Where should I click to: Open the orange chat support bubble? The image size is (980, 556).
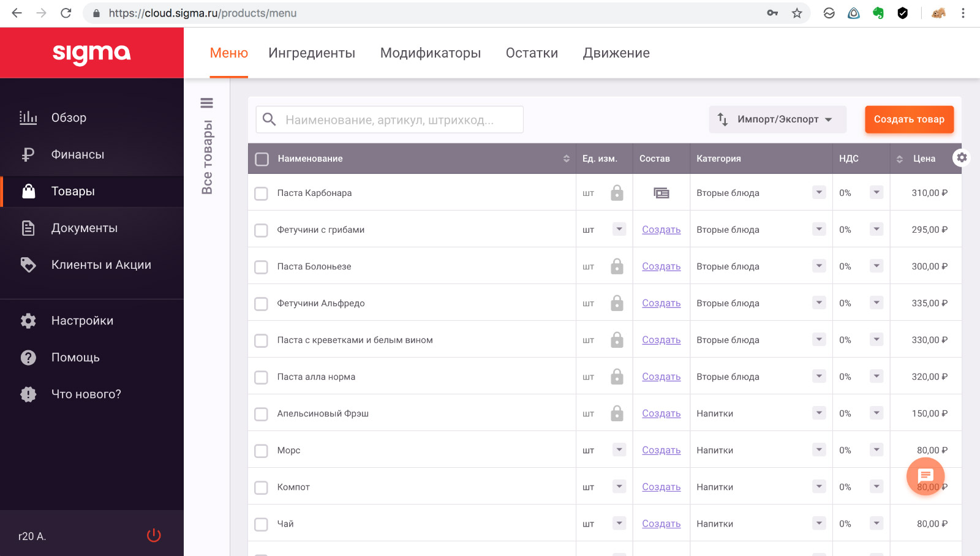[925, 476]
